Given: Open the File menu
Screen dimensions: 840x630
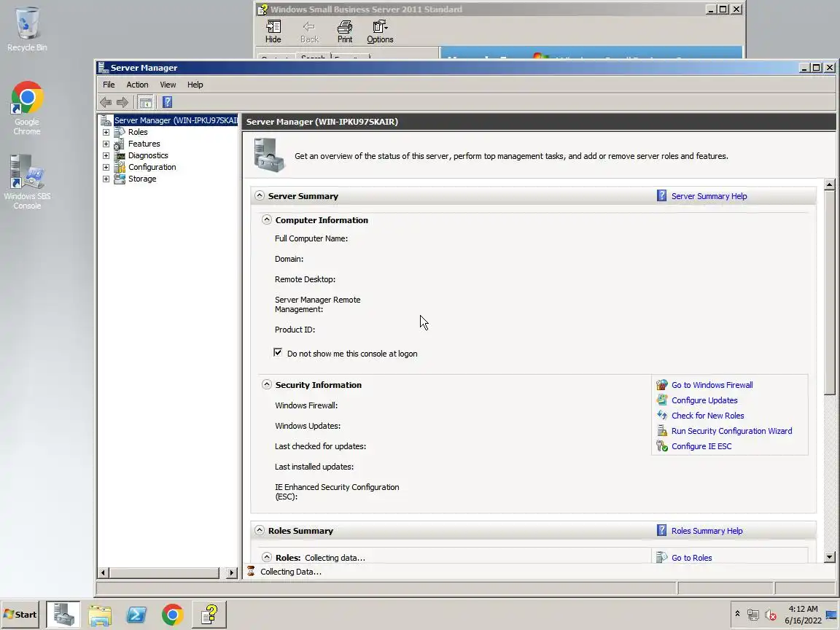Looking at the screenshot, I should 109,85.
